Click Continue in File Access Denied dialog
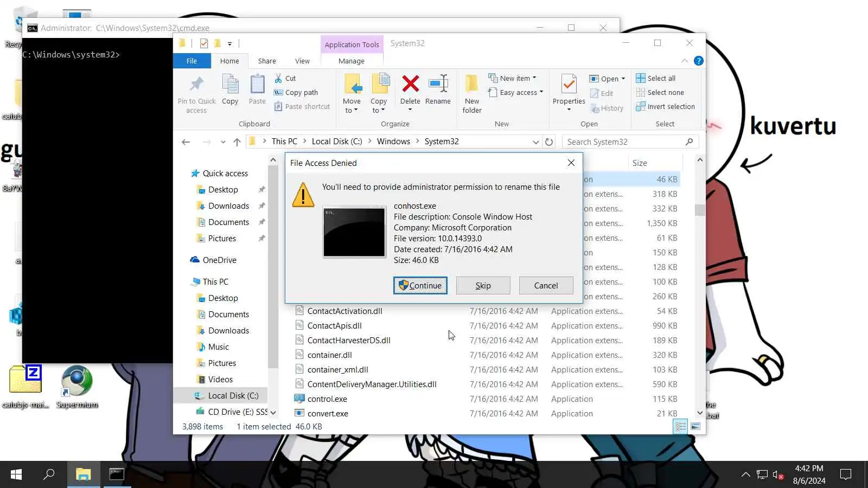Viewport: 868px width, 488px height. pyautogui.click(x=420, y=286)
